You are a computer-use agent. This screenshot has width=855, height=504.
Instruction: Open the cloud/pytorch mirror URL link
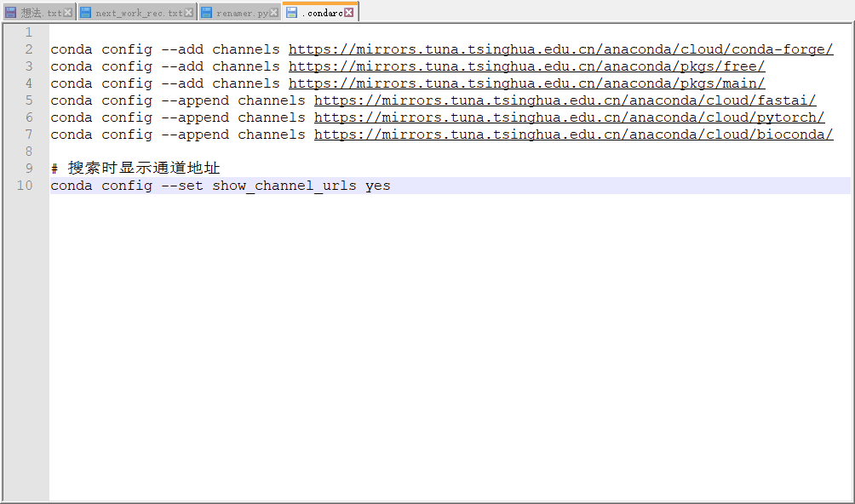coord(569,117)
